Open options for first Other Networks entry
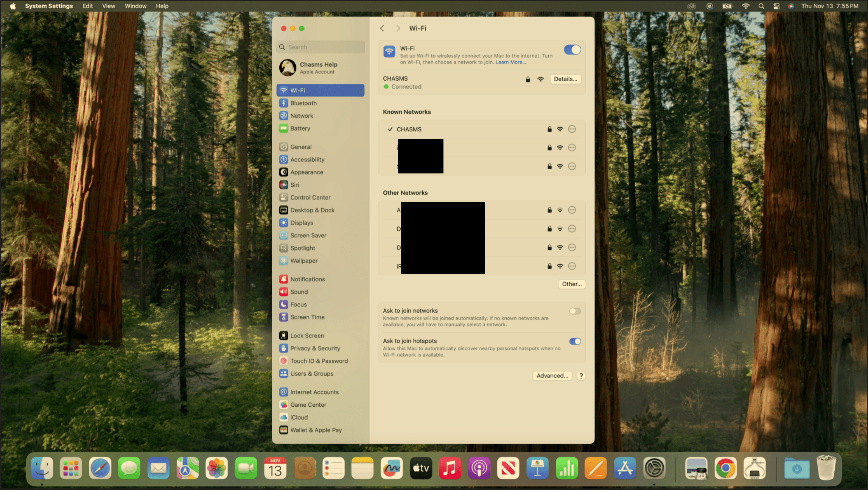This screenshot has width=868, height=490. (572, 210)
